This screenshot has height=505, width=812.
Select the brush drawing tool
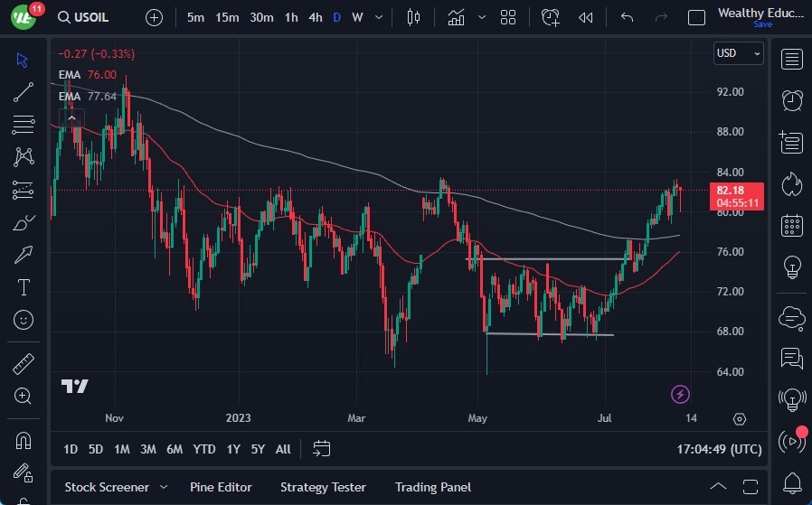tap(24, 222)
